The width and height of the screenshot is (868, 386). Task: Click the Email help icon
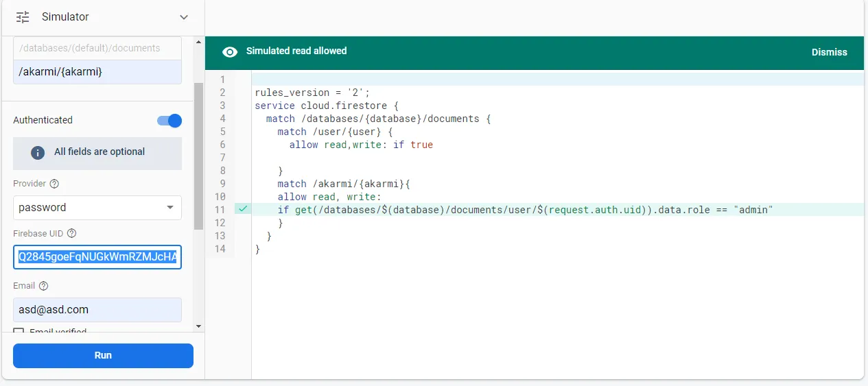click(44, 286)
